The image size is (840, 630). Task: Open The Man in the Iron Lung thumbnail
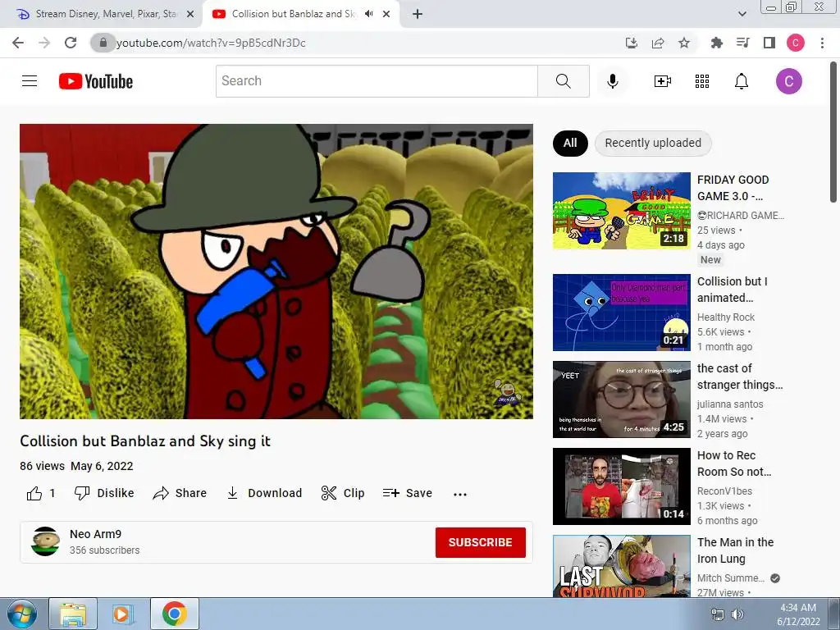click(x=622, y=566)
